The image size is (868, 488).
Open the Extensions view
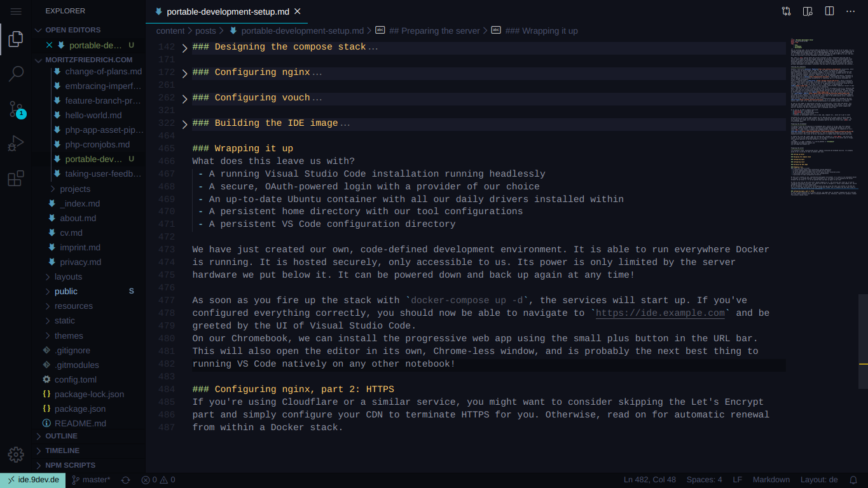point(16,179)
